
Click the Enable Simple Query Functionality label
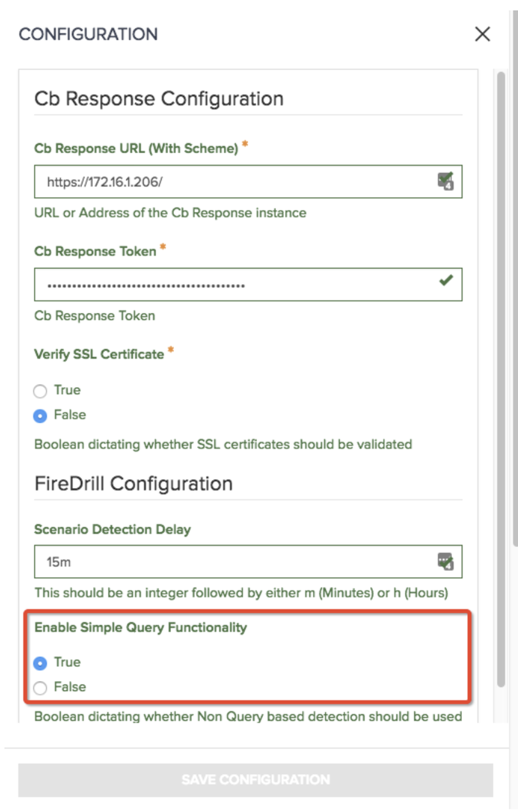[141, 627]
